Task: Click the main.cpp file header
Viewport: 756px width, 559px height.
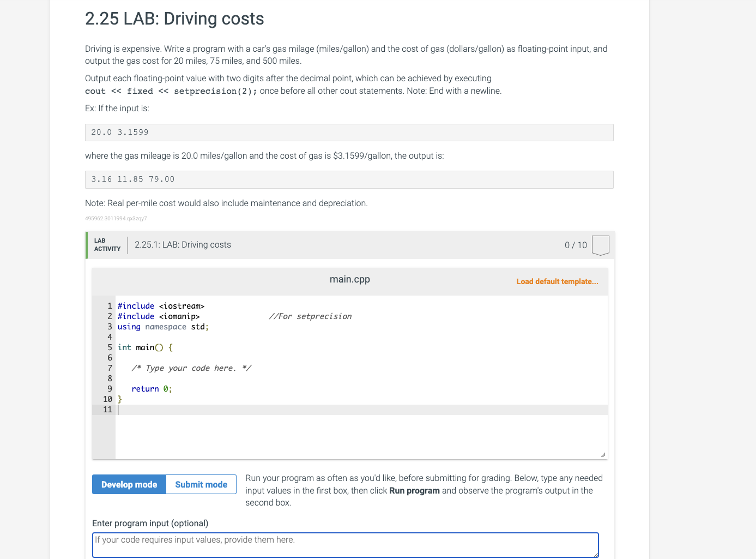Action: click(x=349, y=279)
